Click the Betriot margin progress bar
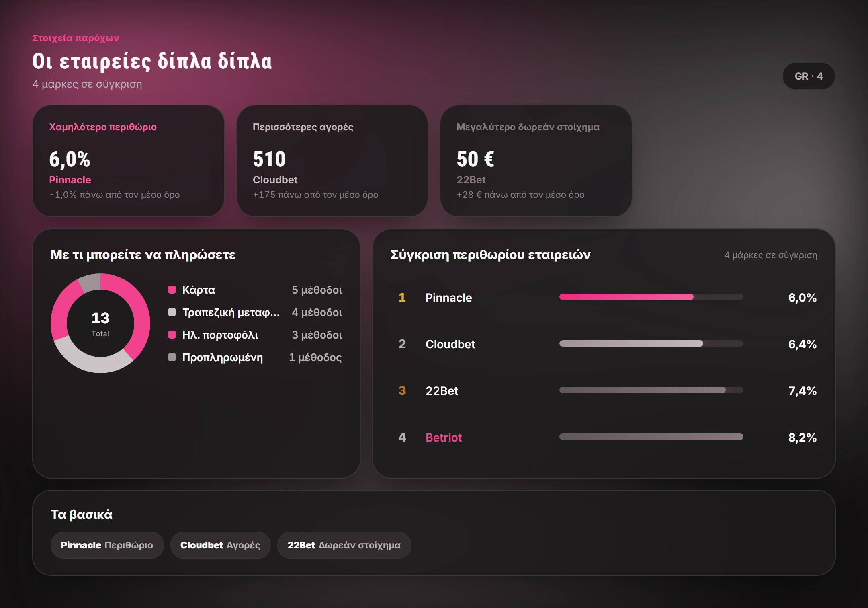This screenshot has height=608, width=868. tap(651, 437)
